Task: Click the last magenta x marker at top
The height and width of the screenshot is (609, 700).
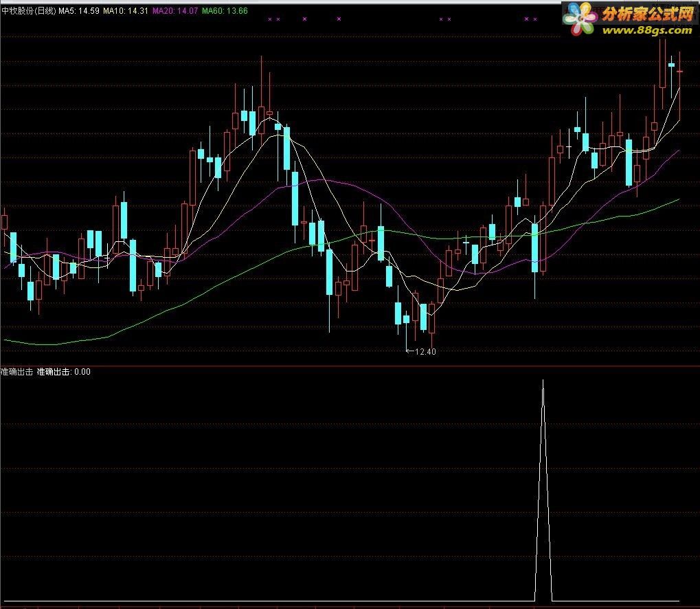Action: pos(535,19)
